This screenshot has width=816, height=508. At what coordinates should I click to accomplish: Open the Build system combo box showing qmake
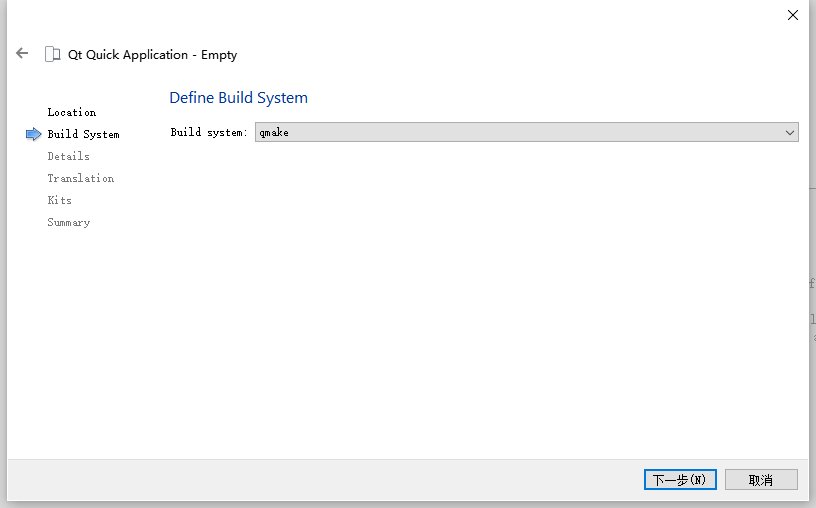[526, 132]
